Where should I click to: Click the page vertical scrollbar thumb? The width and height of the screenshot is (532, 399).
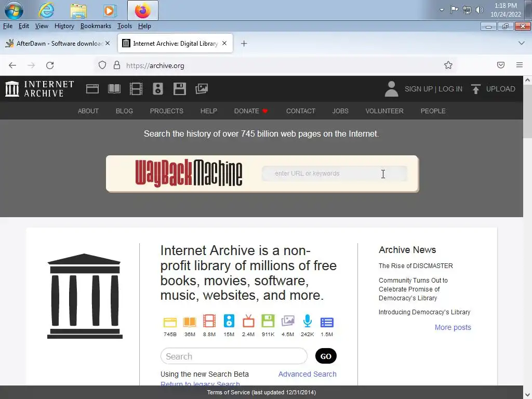[x=527, y=111]
